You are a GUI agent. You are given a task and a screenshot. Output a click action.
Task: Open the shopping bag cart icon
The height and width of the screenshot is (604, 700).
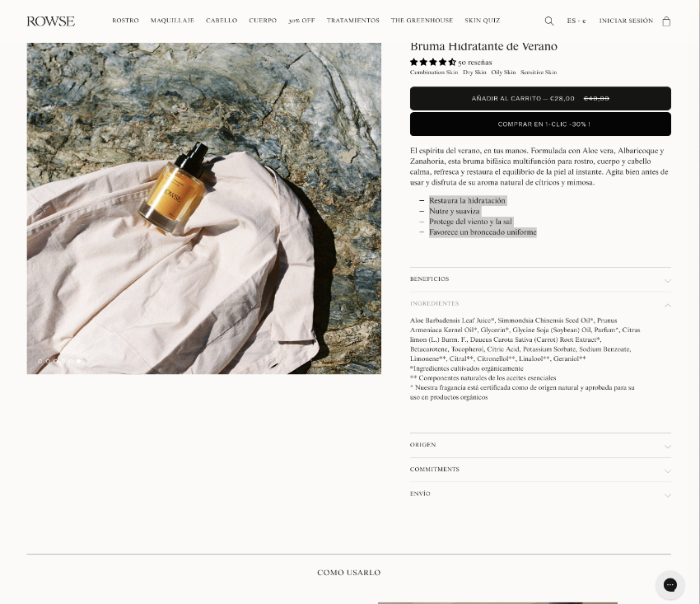pos(666,21)
